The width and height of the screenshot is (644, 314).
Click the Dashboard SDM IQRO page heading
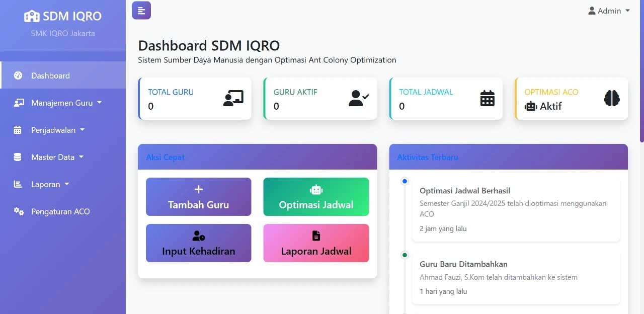click(209, 45)
